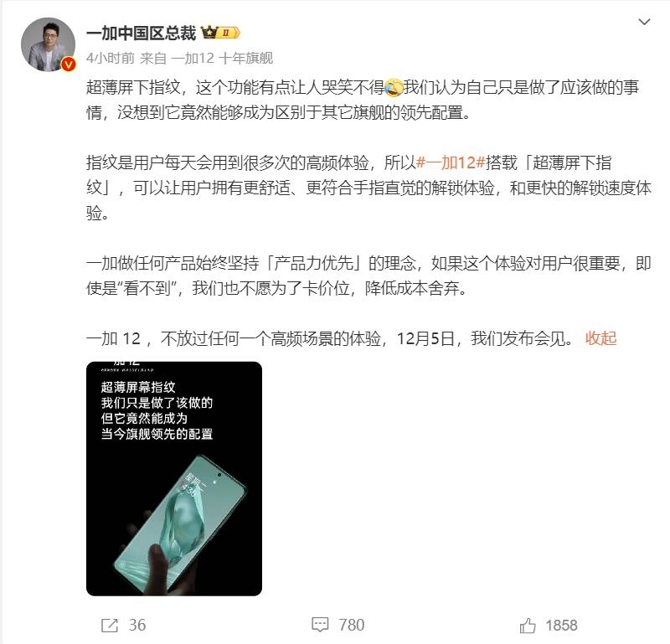Click the first paragraph about 超薄屏下指纹
Screen dimensions: 670x644
(x=363, y=100)
